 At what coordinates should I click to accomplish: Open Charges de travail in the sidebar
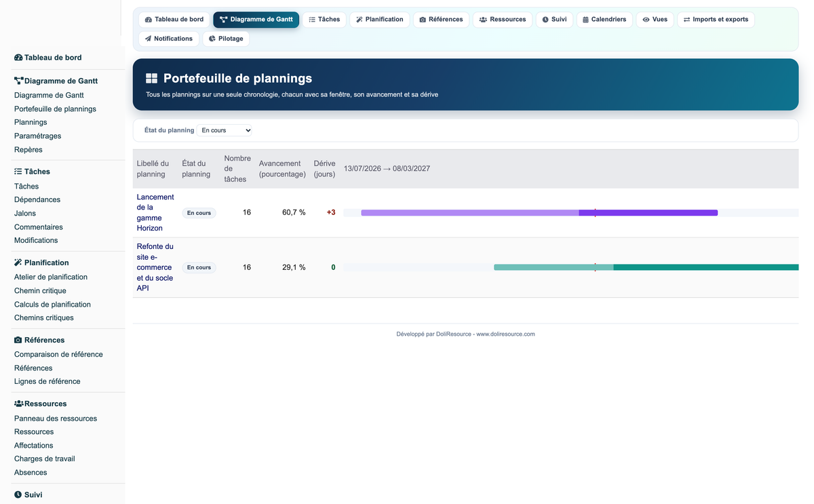tap(45, 459)
